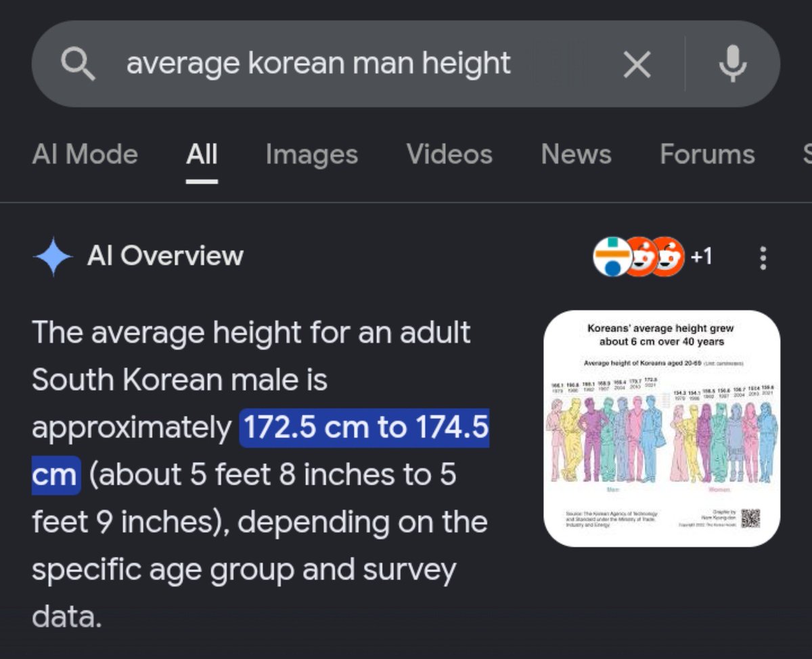The image size is (812, 659).
Task: Switch to AI Mode tab
Action: point(85,155)
